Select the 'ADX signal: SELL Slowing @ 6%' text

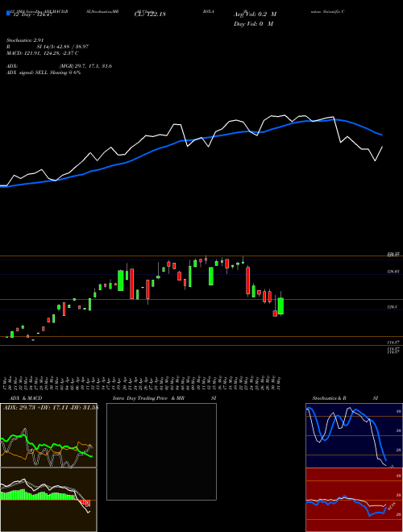44,73
